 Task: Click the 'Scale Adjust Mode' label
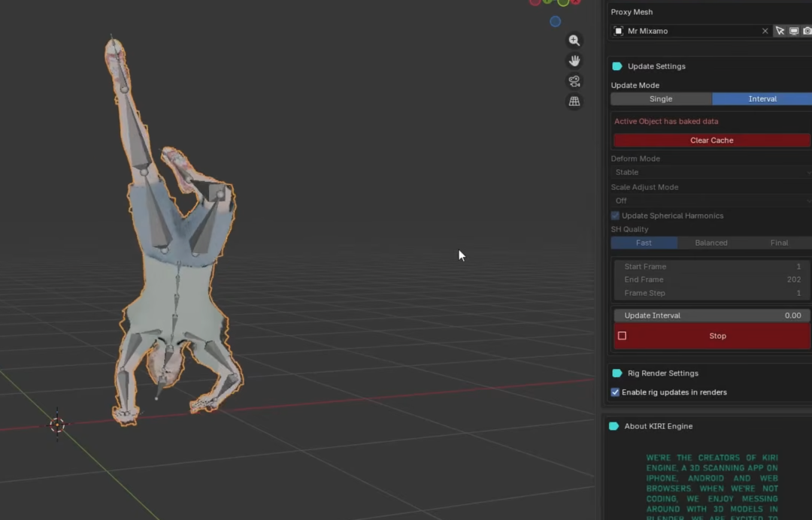click(x=644, y=187)
